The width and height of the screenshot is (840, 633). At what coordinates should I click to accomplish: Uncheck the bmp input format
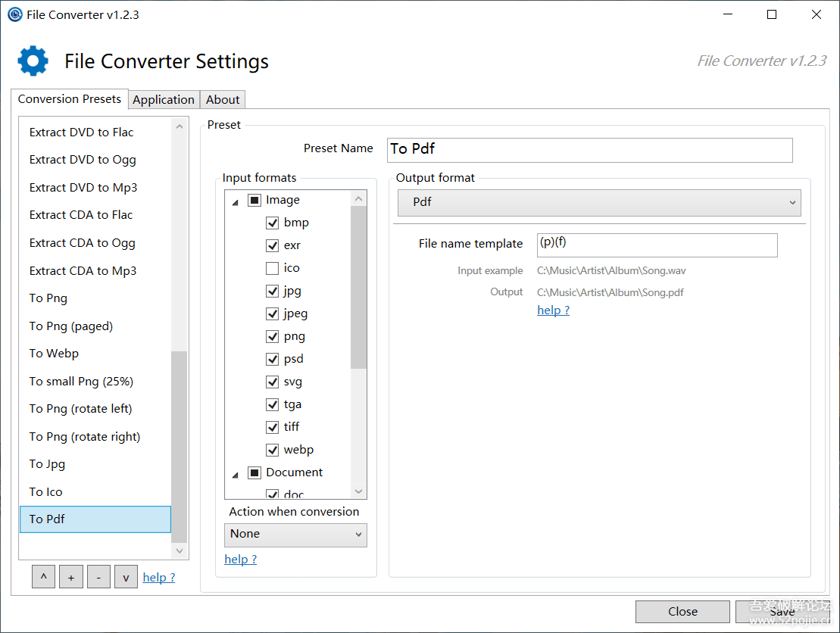coord(272,223)
